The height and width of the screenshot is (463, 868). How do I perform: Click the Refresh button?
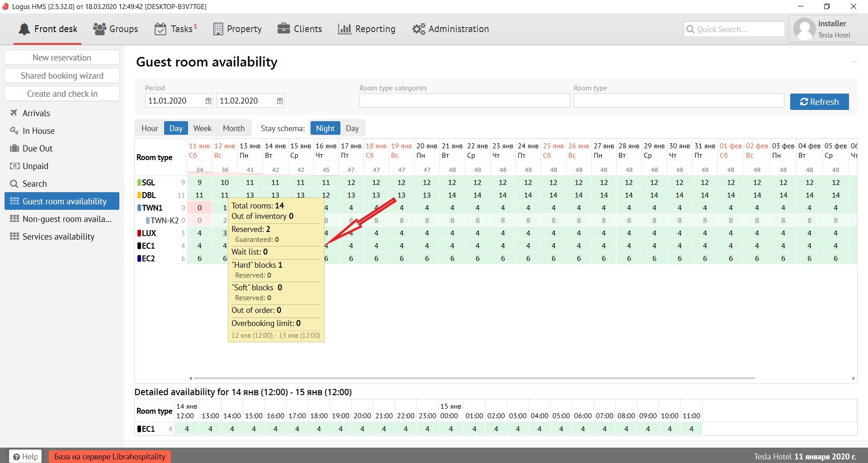coord(819,102)
